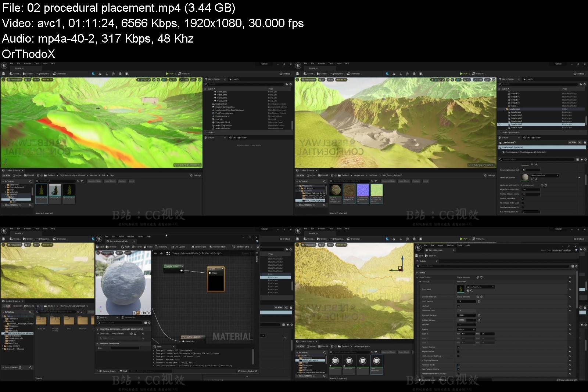Viewport: 588px width, 392px height.
Task: Toggle the Random Rotation checkbox
Action: coord(458,347)
